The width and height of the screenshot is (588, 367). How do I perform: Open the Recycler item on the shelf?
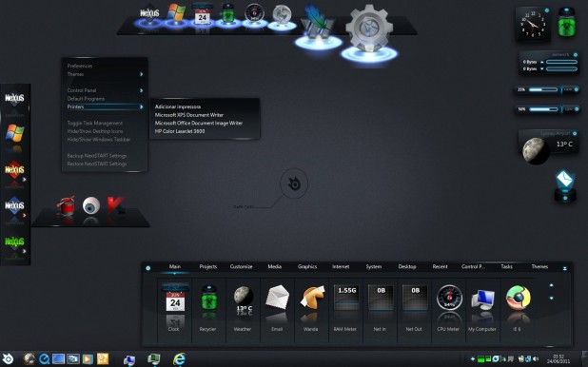click(x=209, y=298)
